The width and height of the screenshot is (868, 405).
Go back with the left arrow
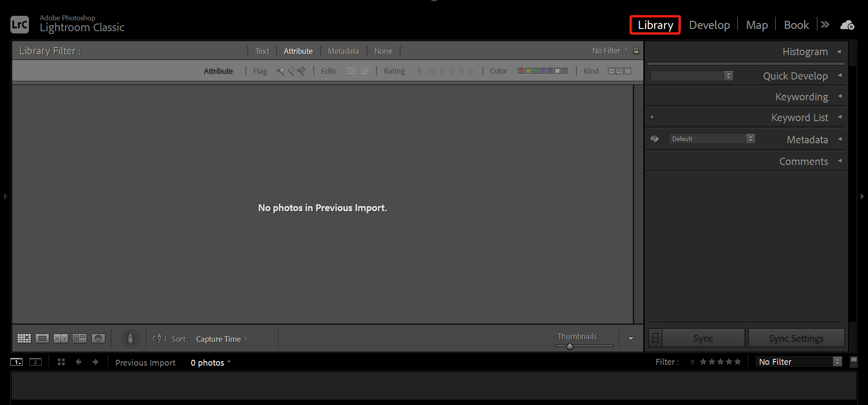click(79, 362)
